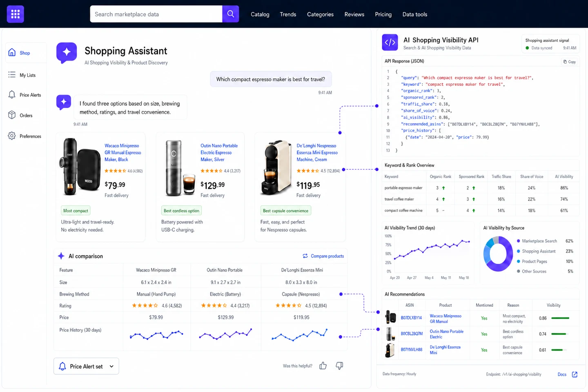Viewport: 588px width, 392px height.
Task: Open the Price Alert set dropdown chevron
Action: click(111, 366)
